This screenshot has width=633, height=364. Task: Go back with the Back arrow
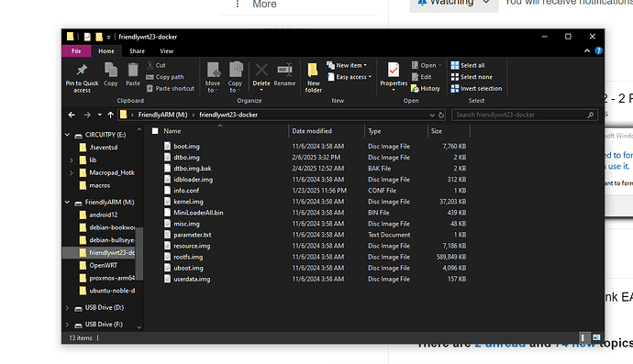coord(72,115)
